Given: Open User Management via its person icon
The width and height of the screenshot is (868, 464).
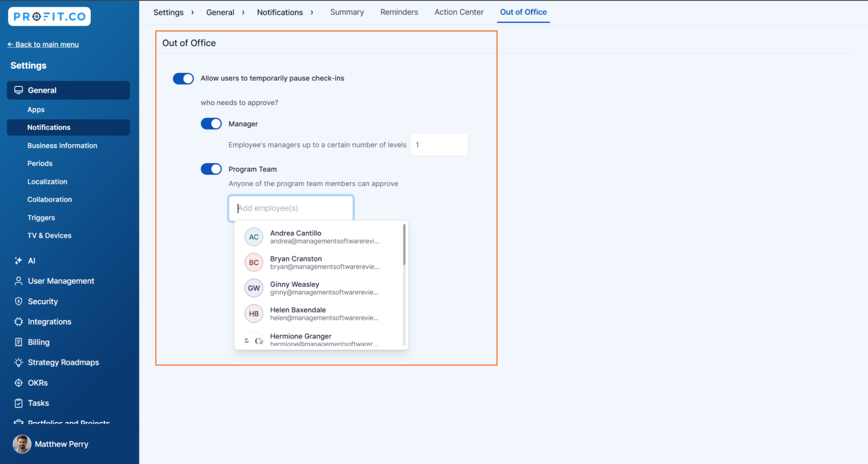Looking at the screenshot, I should point(18,281).
